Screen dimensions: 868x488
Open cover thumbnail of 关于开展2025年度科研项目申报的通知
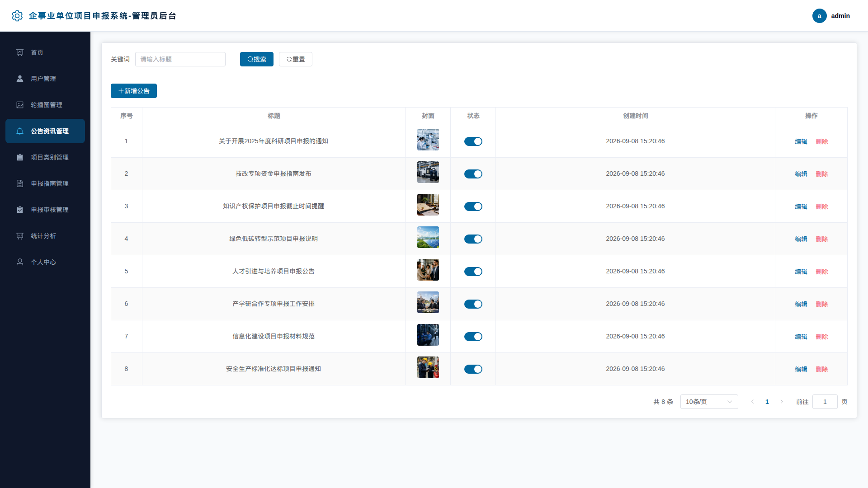pyautogui.click(x=428, y=140)
